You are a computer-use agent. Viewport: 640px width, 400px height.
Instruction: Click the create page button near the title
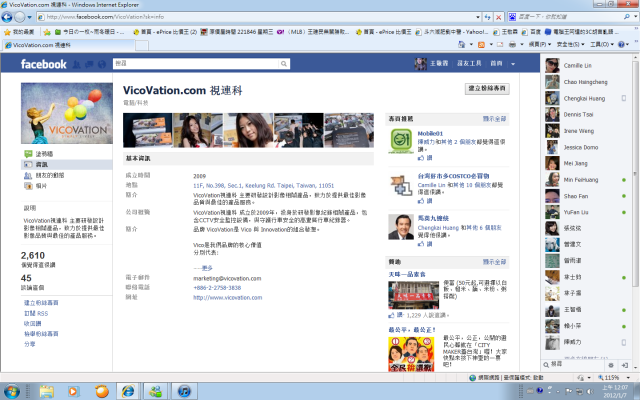point(487,89)
